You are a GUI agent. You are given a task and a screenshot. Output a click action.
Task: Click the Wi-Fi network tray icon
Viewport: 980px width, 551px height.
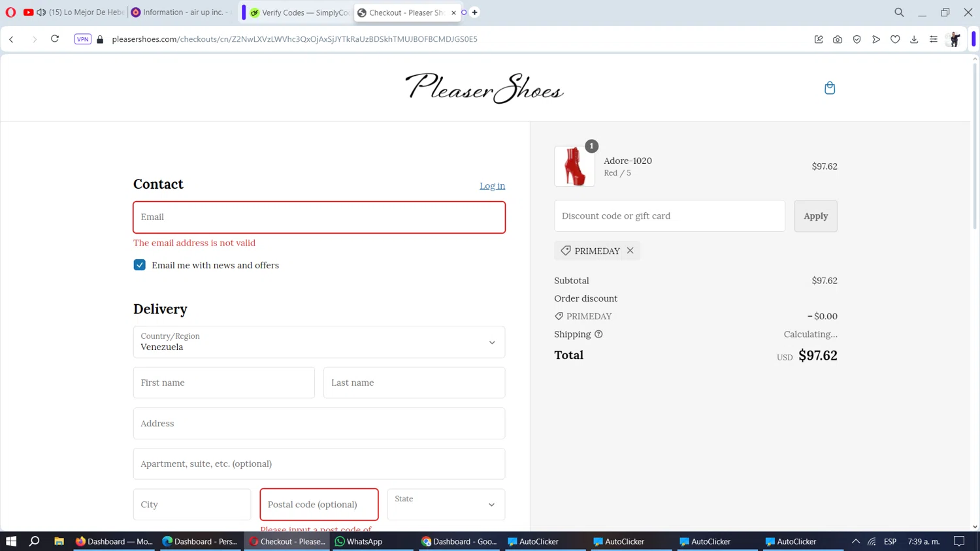click(872, 541)
